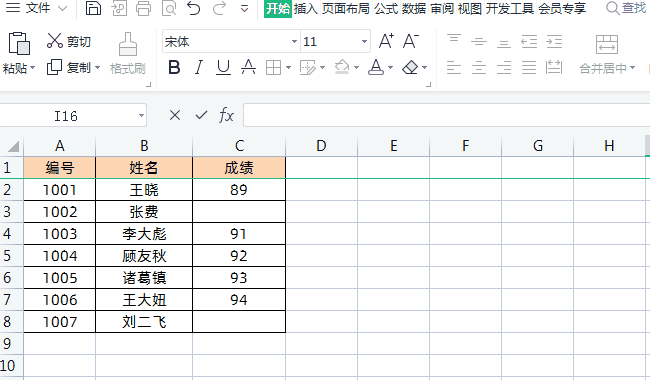Screen dimensions: 650x380
Task: Decrease font size with A- icon
Action: point(411,41)
